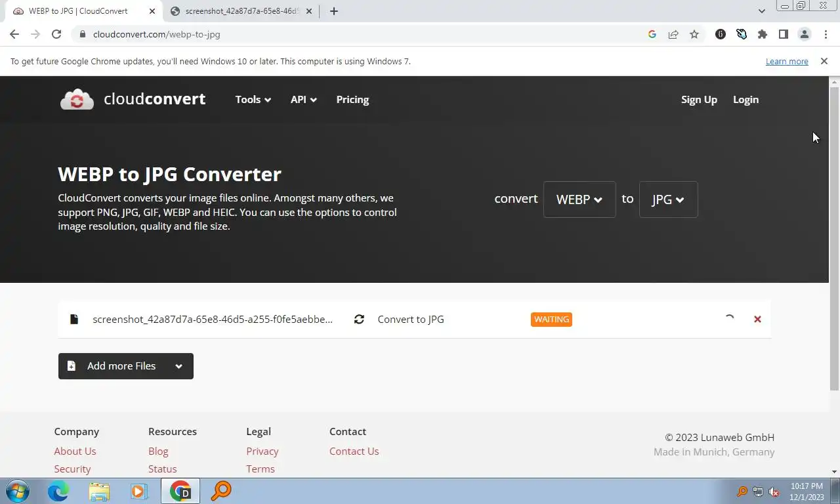Open the JPG target format dropdown
The width and height of the screenshot is (840, 504).
point(668,199)
